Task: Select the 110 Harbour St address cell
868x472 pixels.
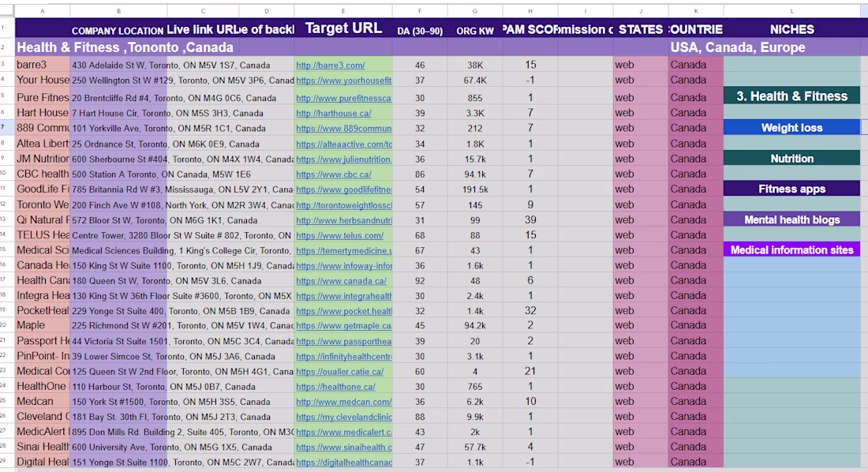Action: tap(163, 387)
